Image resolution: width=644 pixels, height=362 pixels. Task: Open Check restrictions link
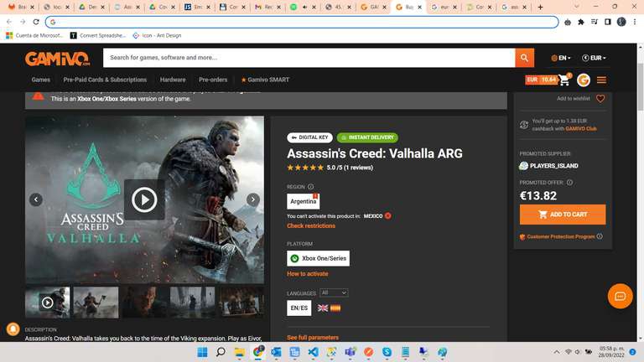click(311, 225)
